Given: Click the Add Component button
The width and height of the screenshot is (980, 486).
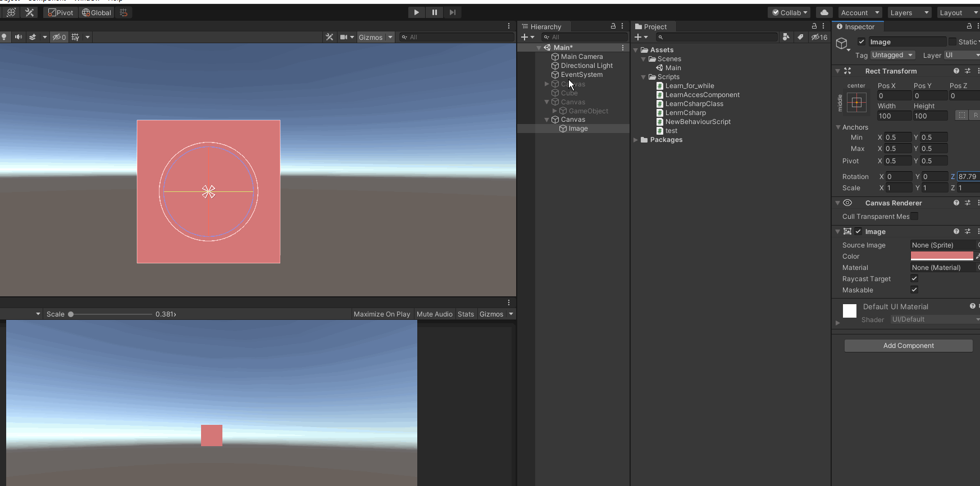Looking at the screenshot, I should click(x=908, y=346).
